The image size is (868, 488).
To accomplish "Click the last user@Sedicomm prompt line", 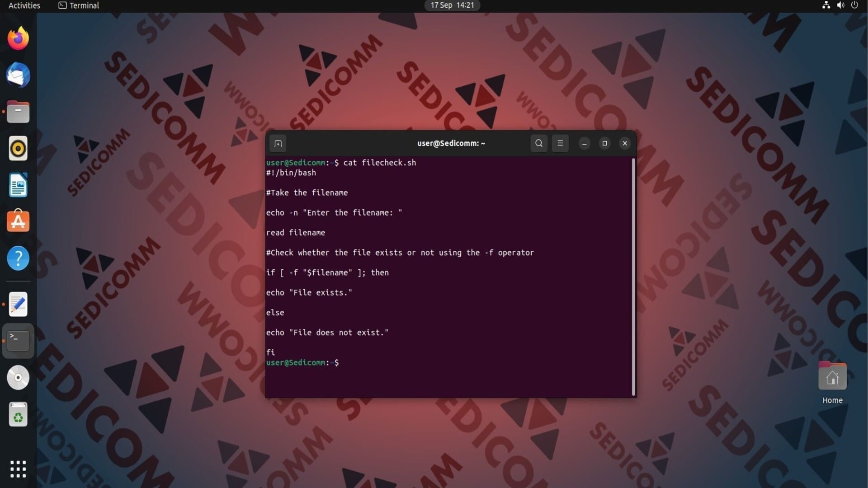I will coord(302,362).
